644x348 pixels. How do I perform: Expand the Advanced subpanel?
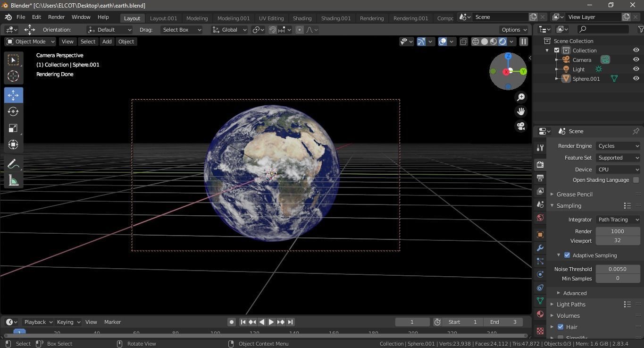pos(574,293)
